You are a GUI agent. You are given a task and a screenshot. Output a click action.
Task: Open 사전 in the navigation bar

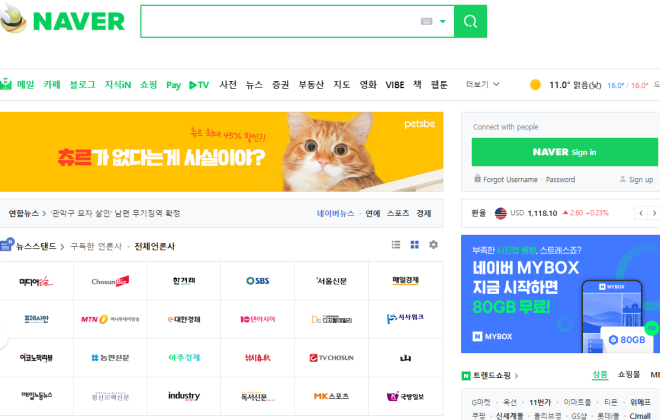(x=228, y=85)
